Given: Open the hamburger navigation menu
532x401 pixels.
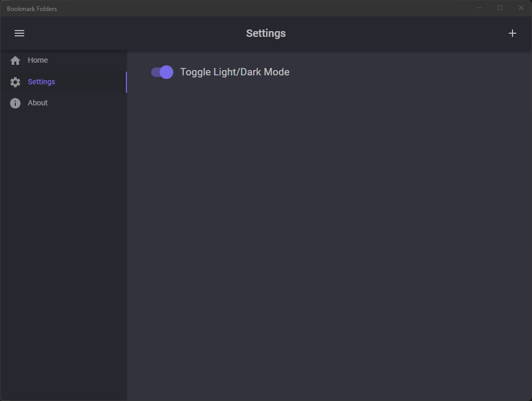Looking at the screenshot, I should 19,33.
